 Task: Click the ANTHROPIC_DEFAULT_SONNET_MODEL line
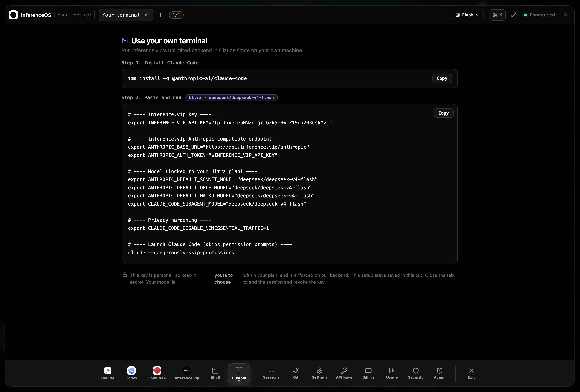[x=223, y=179]
